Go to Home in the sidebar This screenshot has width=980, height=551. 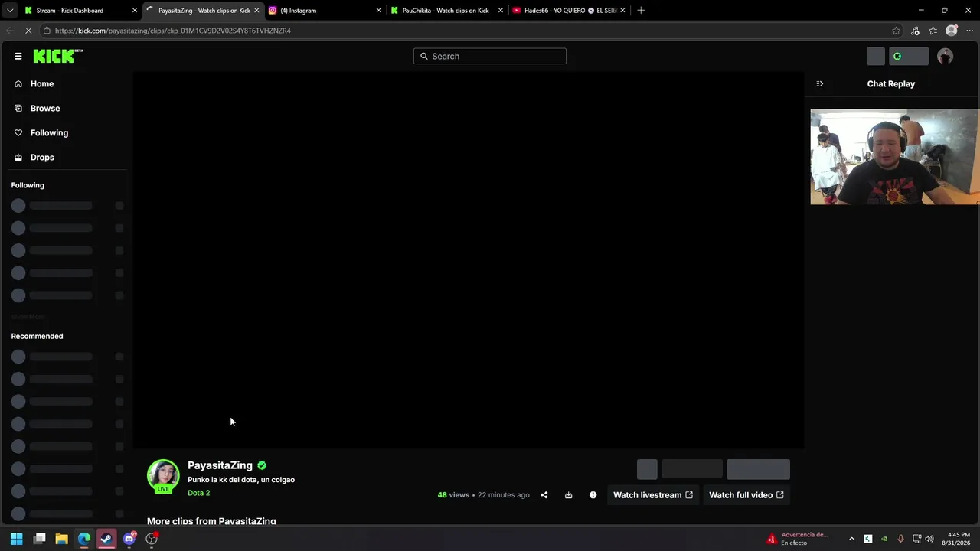pyautogui.click(x=42, y=83)
